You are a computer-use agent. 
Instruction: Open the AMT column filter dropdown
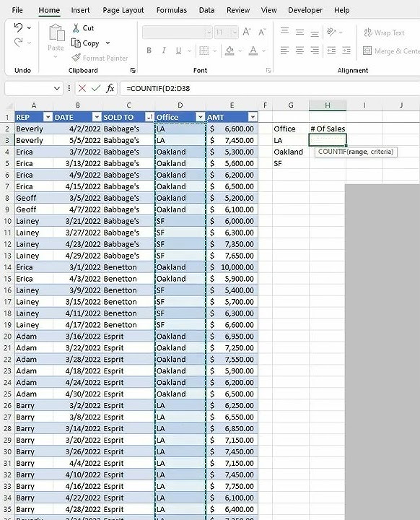click(253, 117)
